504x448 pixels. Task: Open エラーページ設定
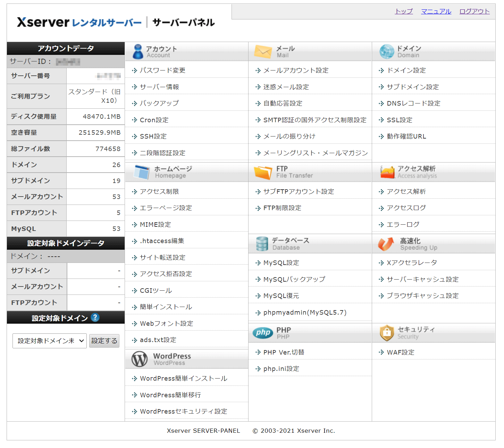point(166,208)
